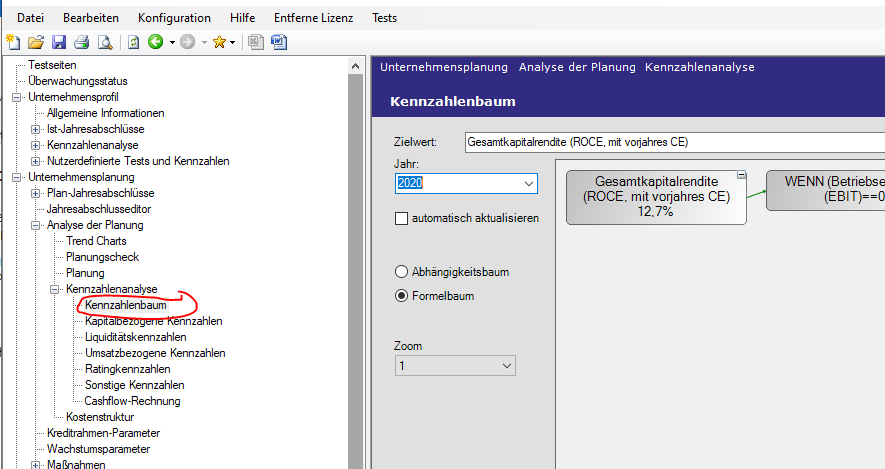885x469 pixels.
Task: Open the Tests menu
Action: (x=384, y=18)
